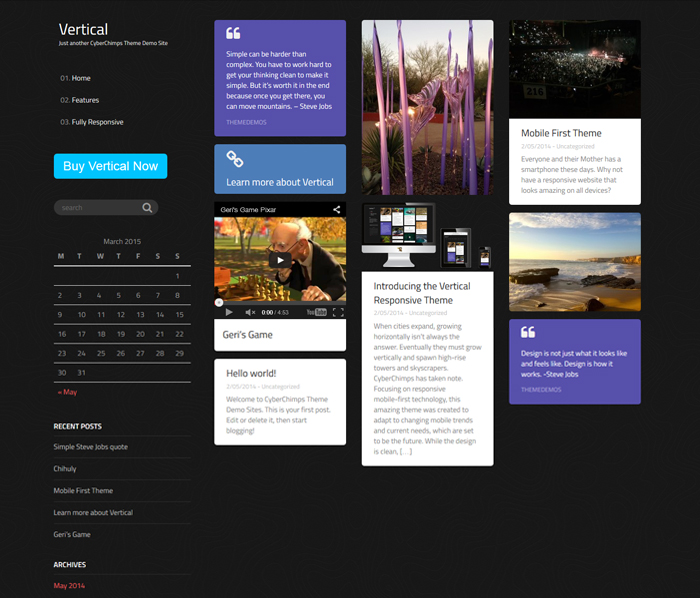Open the Hello world! post title

click(x=251, y=373)
